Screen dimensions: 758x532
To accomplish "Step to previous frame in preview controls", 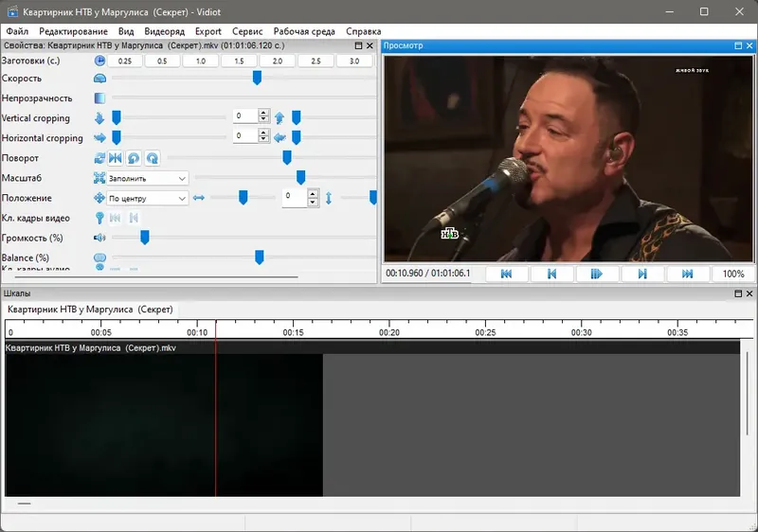I will tap(551, 274).
